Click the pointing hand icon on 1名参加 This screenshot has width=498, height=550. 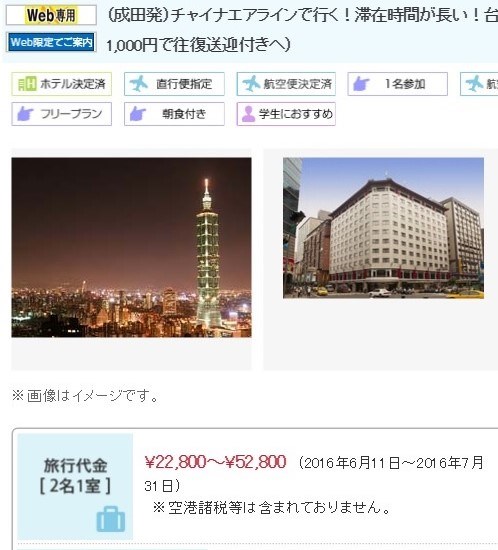[x=361, y=84]
